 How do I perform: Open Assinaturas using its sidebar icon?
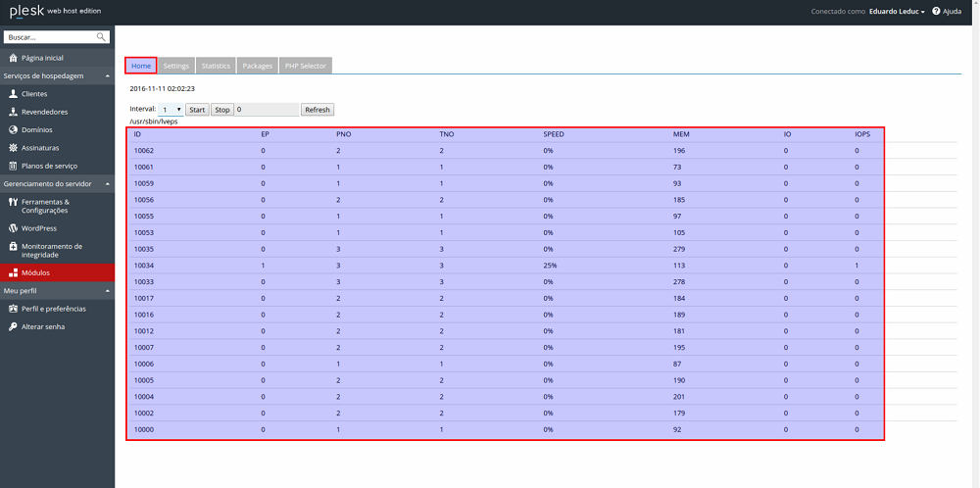(13, 148)
